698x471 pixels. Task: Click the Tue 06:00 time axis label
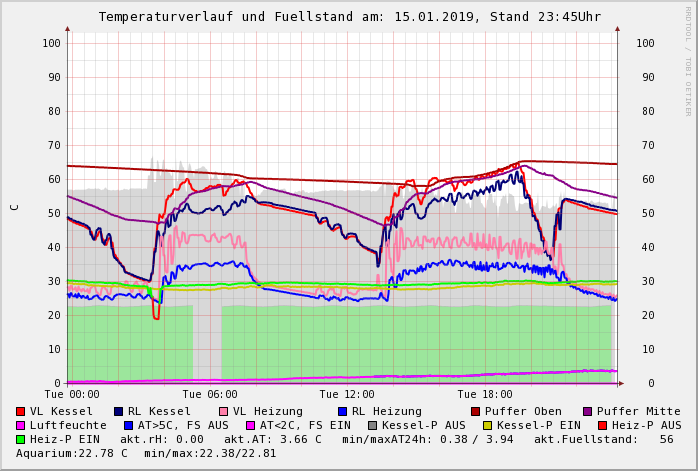[209, 395]
